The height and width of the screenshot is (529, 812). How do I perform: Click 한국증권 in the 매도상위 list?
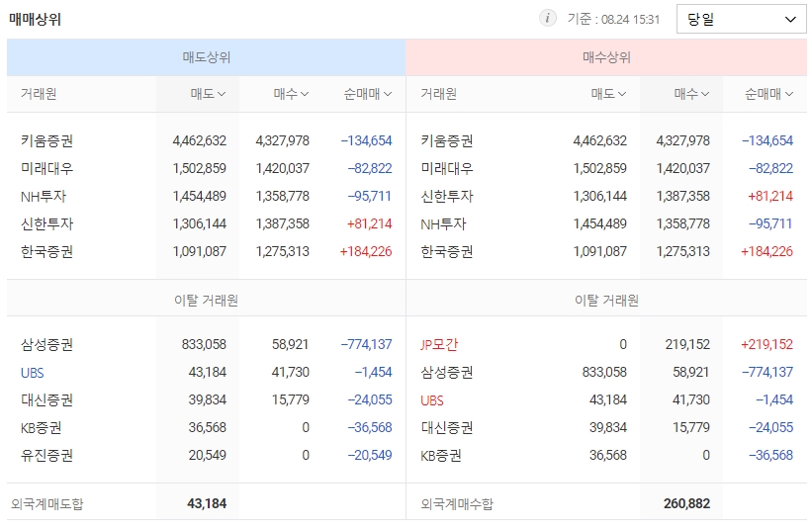tap(47, 251)
